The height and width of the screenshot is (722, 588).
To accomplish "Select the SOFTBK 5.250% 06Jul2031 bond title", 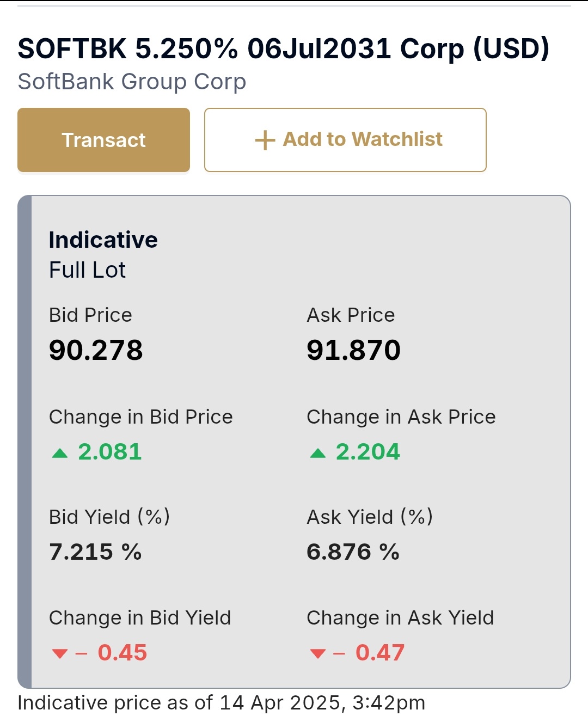I will pos(283,48).
